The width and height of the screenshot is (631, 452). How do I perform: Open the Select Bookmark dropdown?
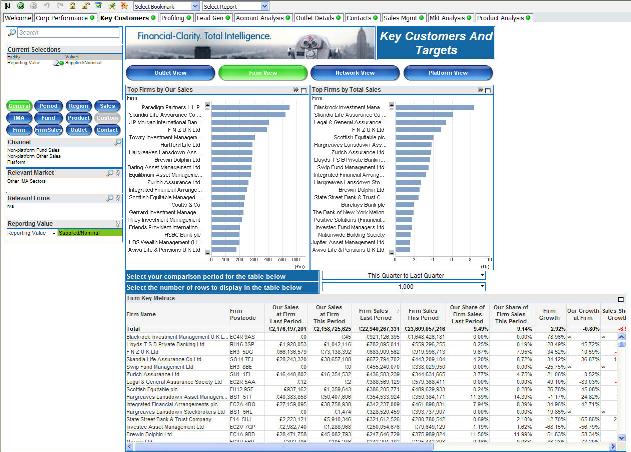[x=195, y=6]
